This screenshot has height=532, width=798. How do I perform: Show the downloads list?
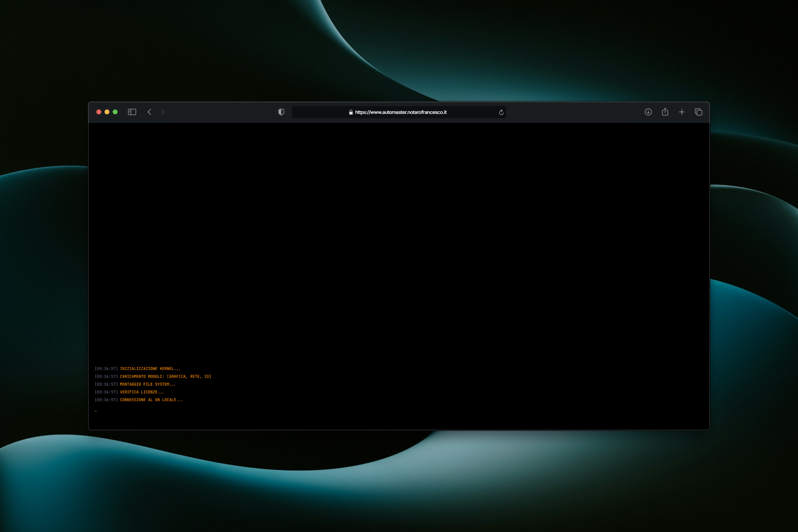648,112
